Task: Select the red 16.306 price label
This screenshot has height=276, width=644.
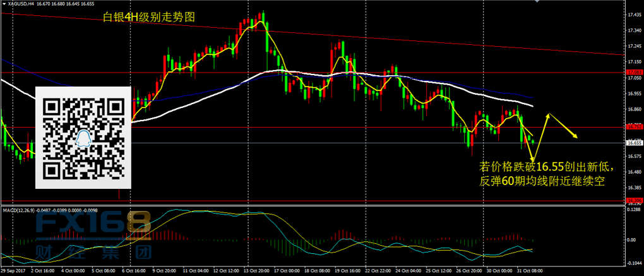Action: pos(633,201)
